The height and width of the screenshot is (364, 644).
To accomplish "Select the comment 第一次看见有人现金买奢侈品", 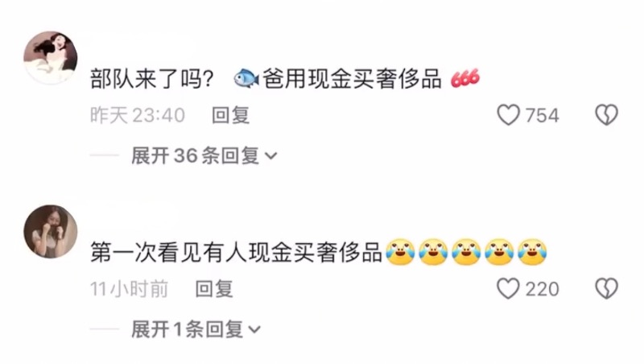I will click(x=236, y=252).
